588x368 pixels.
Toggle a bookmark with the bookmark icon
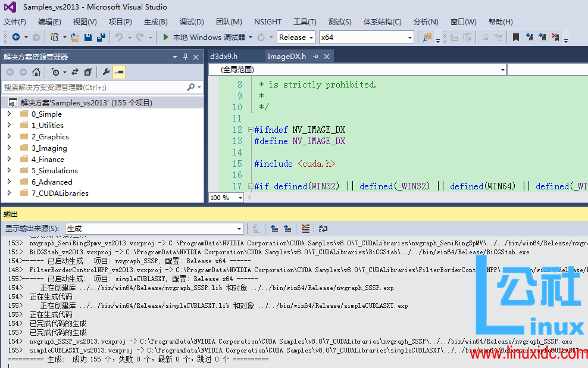pyautogui.click(x=516, y=37)
